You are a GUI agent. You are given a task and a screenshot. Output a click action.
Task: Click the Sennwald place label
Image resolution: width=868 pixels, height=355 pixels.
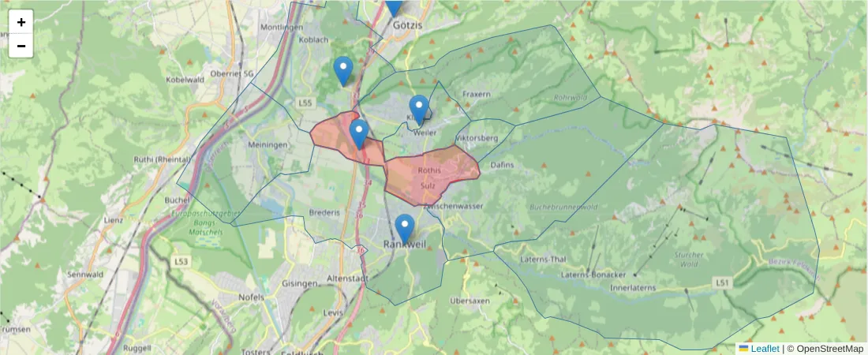[85, 275]
